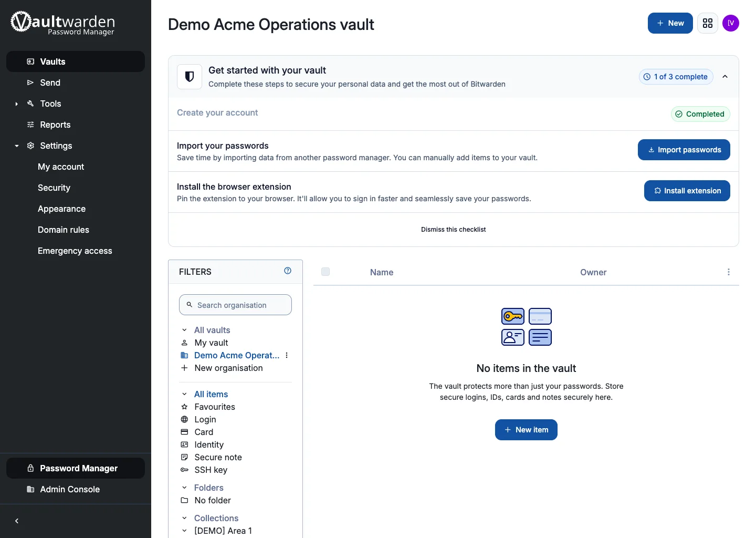Click the 1 of 3 complete progress badge
Viewport: 756px width, 538px height.
tap(676, 77)
